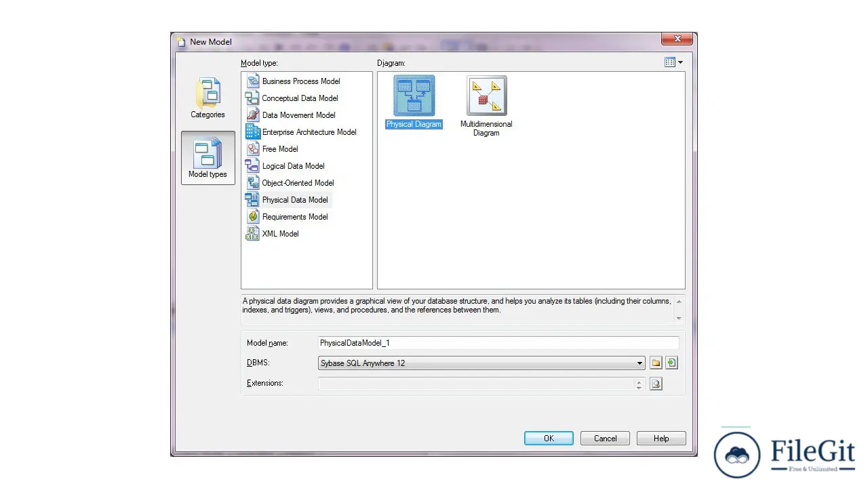Click the Object-Oriented Model label
Image resolution: width=868 pixels, height=488 pixels.
pos(298,183)
